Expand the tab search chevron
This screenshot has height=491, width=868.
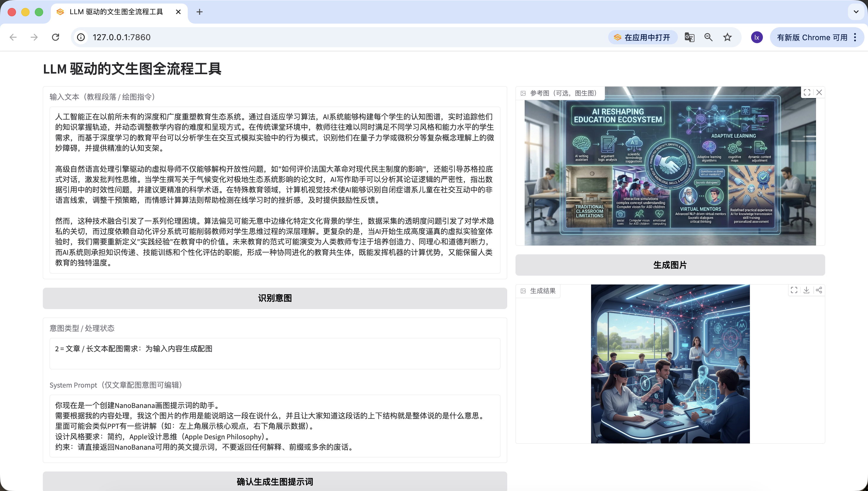coord(856,12)
